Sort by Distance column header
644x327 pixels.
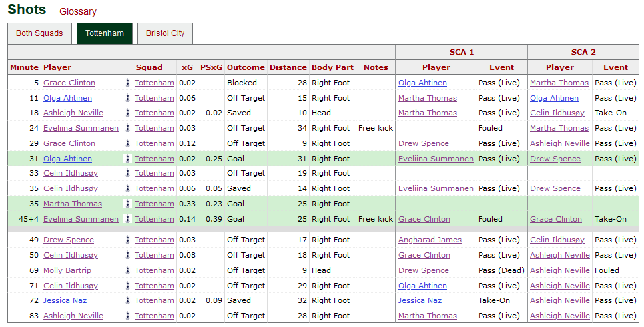pos(288,67)
